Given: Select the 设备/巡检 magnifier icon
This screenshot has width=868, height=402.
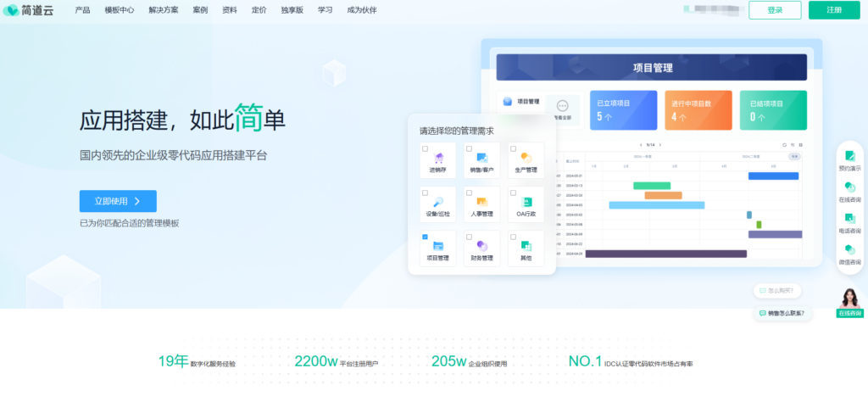Looking at the screenshot, I should pos(438,202).
